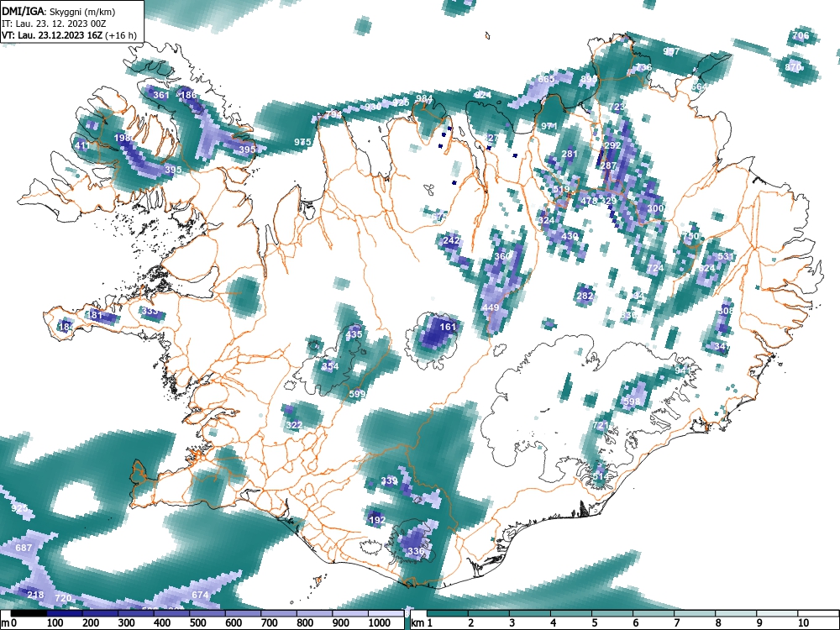Pick the pale lavender 900–1000 m legend swatch
Viewport: 840px width, 630px height.
[x=350, y=613]
